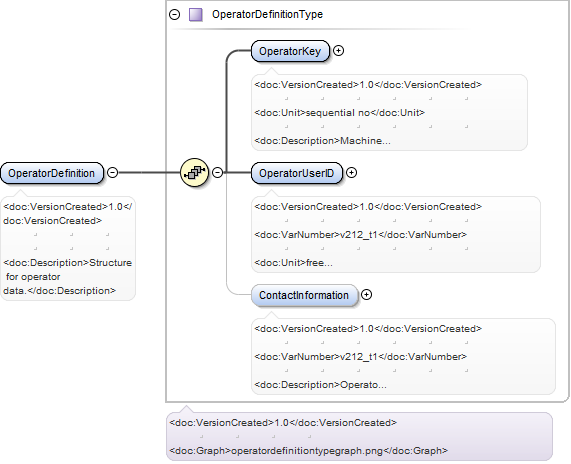Click the 'Operato...' Description annotation
571x464 pixels.
pos(320,385)
